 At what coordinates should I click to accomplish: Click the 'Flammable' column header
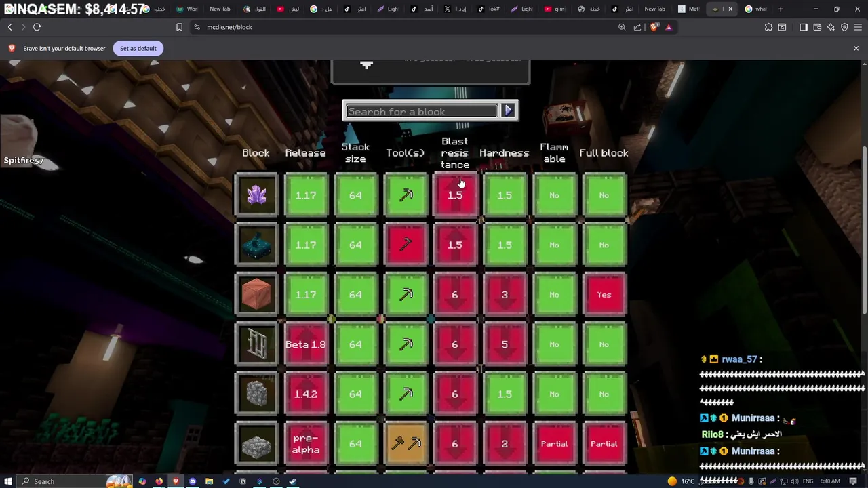coord(554,153)
